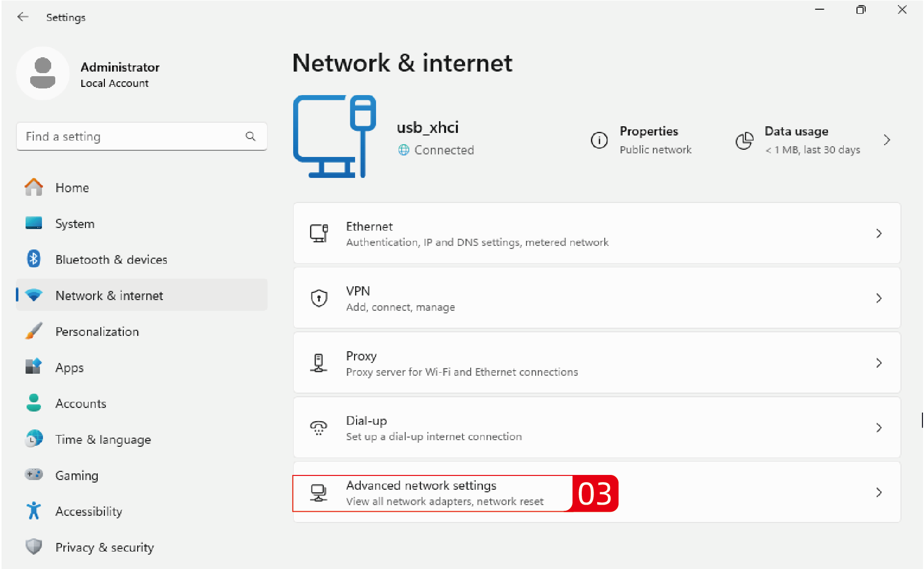
Task: Click the Properties info circle icon
Action: (599, 140)
